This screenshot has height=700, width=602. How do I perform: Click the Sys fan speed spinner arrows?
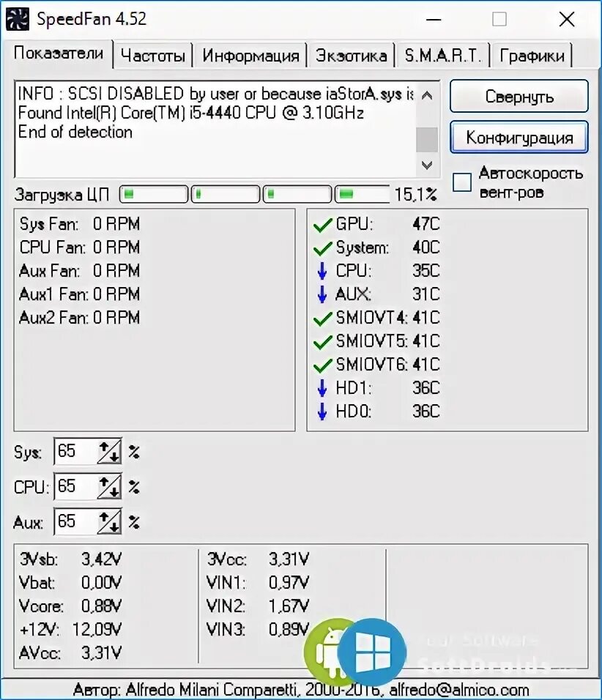point(109,452)
